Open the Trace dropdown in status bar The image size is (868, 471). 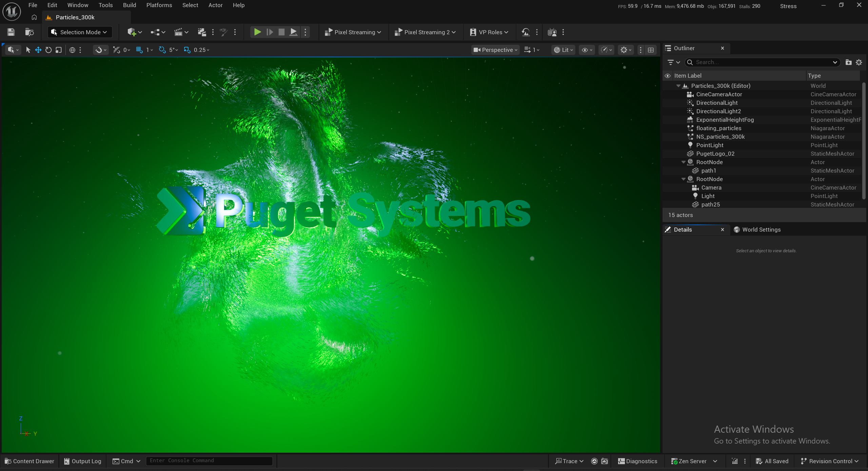(x=569, y=461)
